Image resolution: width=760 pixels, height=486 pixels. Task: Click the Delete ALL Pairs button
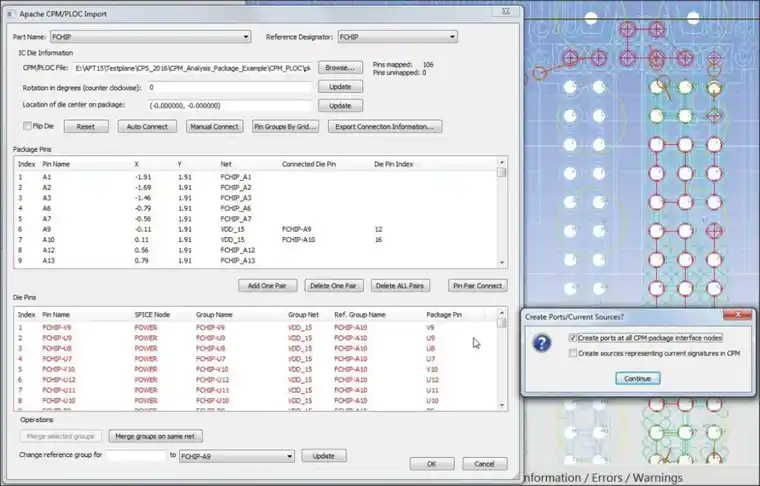[400, 286]
